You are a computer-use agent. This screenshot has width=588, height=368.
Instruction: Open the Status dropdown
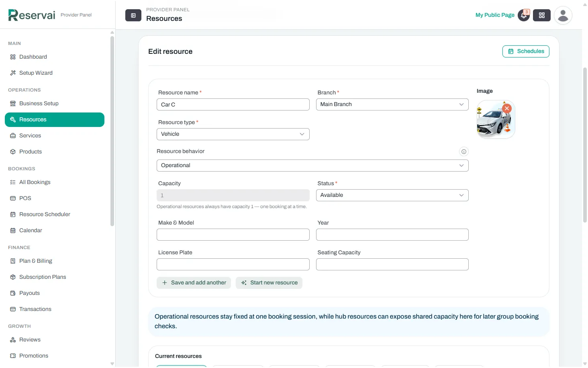point(392,195)
